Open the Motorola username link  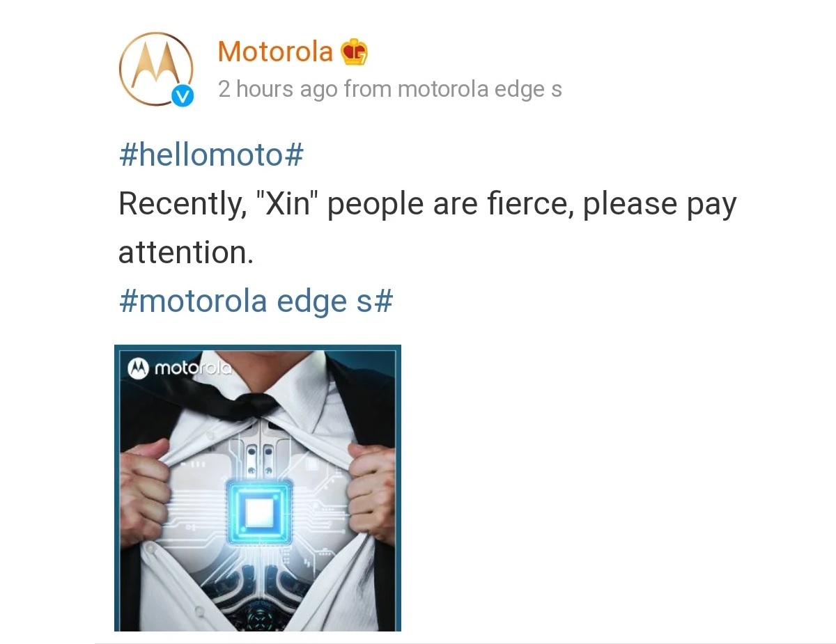(x=275, y=52)
